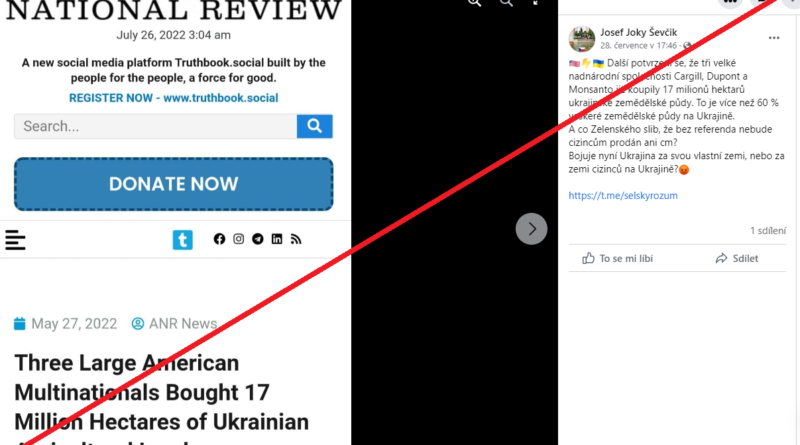The image size is (800, 445).
Task: Open the hamburger menu icon
Action: point(15,240)
